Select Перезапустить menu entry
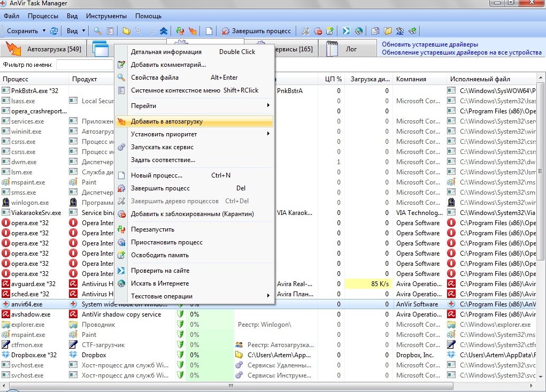 click(194, 229)
